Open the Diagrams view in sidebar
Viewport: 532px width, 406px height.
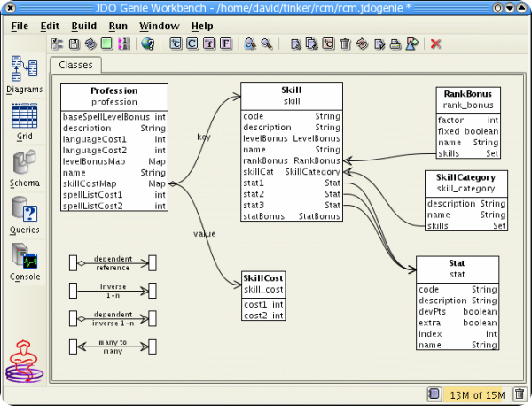[x=24, y=73]
